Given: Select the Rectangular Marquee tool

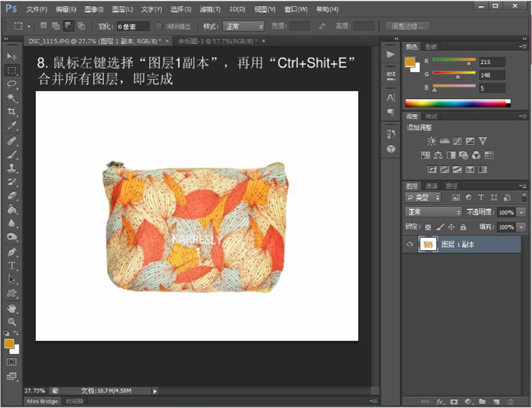Looking at the screenshot, I should click(x=12, y=71).
